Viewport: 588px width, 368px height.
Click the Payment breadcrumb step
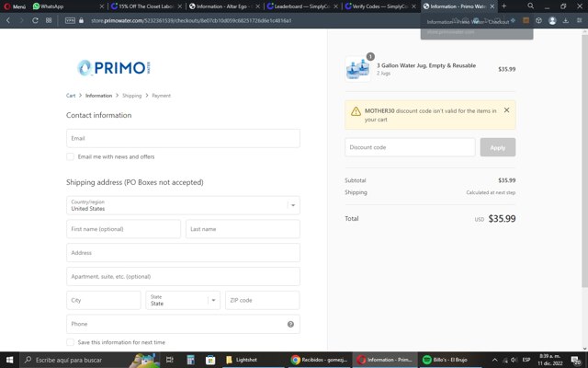[162, 96]
